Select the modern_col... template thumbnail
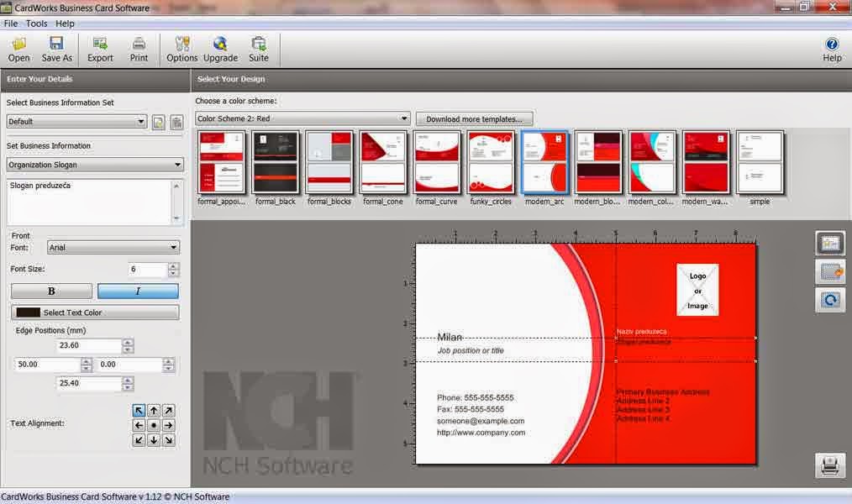 651,162
